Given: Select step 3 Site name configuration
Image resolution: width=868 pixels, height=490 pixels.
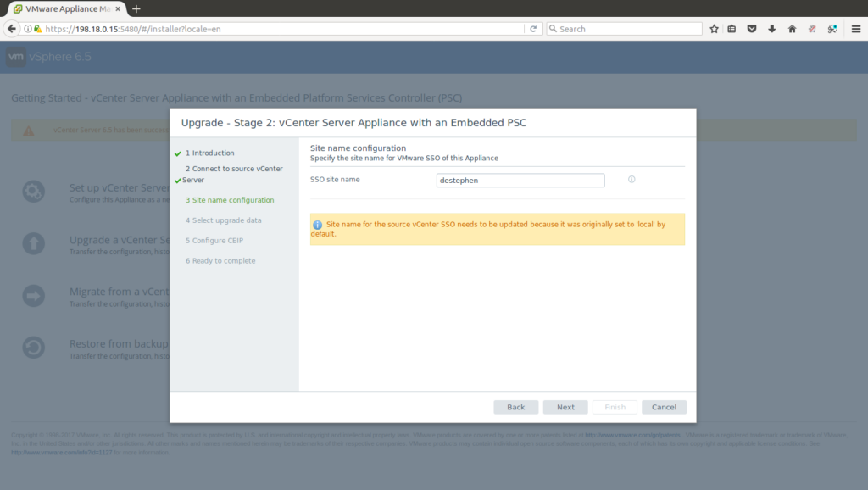Looking at the screenshot, I should (230, 200).
